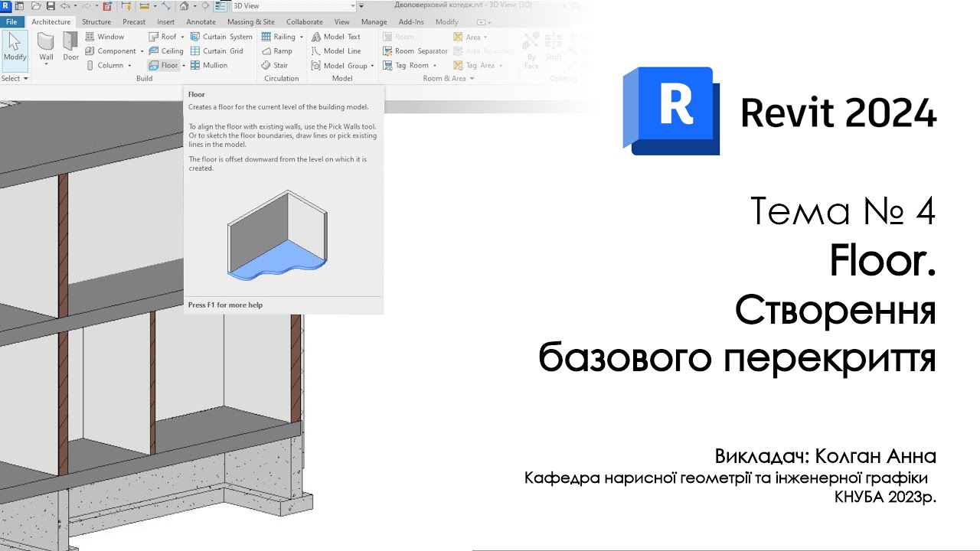This screenshot has height=551, width=980.
Task: Open the File tab
Action: pyautogui.click(x=11, y=22)
